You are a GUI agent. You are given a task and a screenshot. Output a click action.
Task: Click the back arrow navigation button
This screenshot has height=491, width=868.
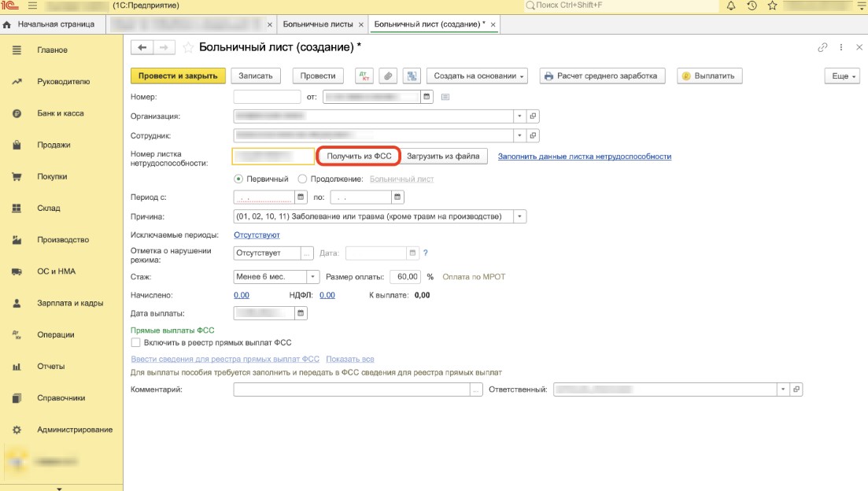[142, 47]
